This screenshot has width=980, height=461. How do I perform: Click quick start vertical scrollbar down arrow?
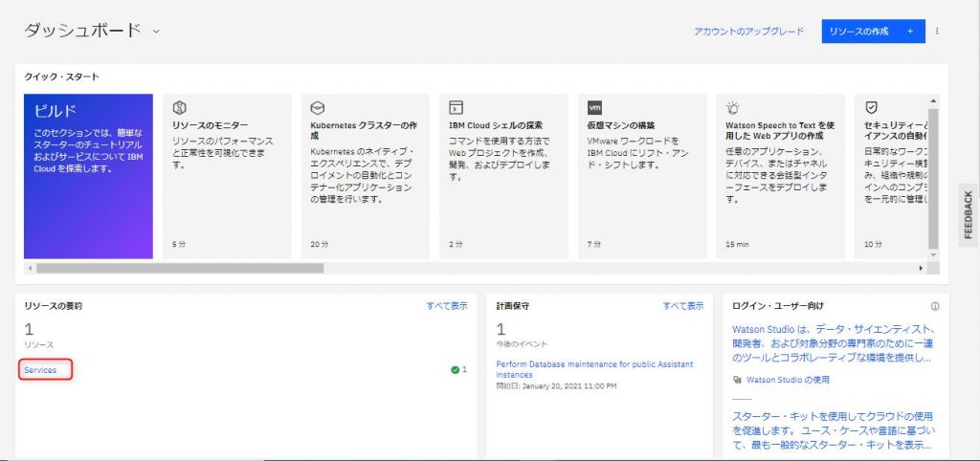coord(933,254)
